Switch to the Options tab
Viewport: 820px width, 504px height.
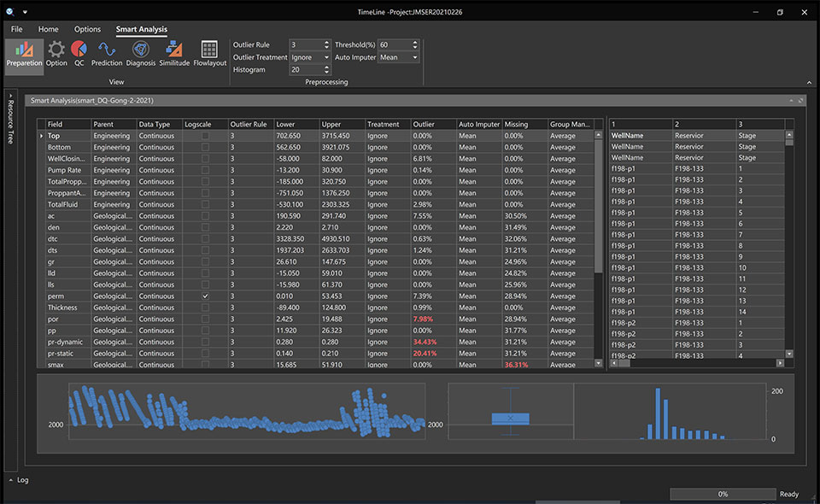[x=87, y=29]
